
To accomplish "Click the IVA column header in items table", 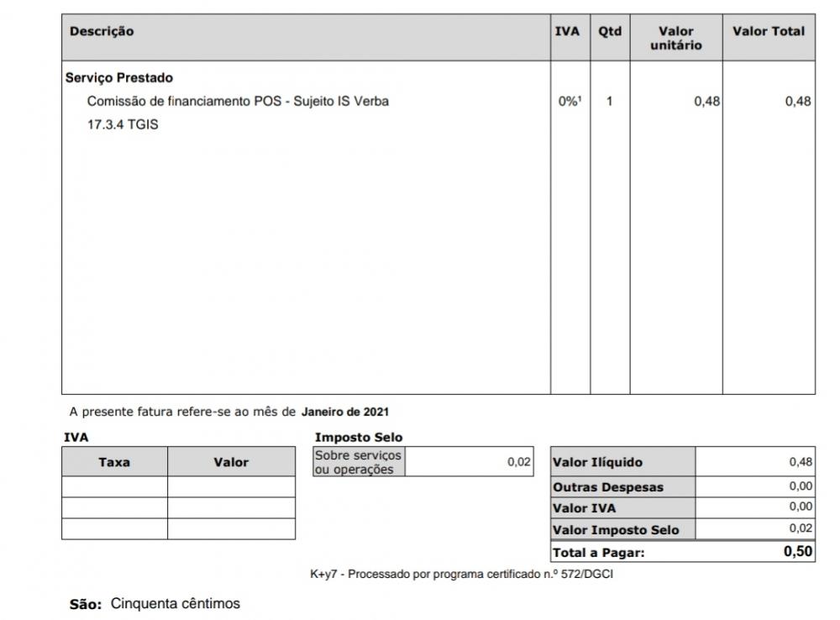I will coord(567,32).
